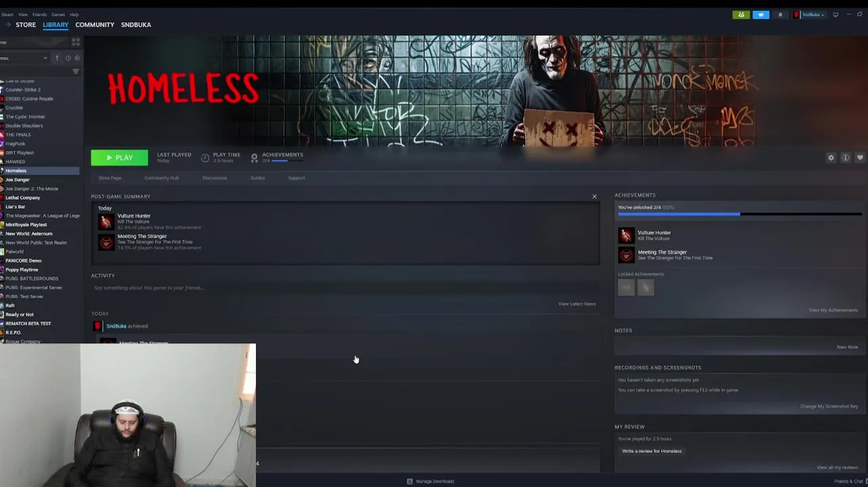Open the library advanced filter icon
Image resolution: width=868 pixels, height=487 pixels.
[75, 71]
